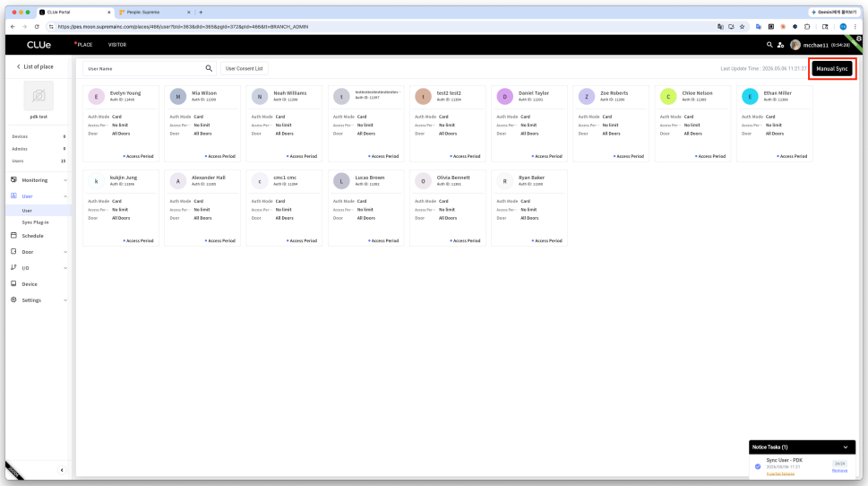This screenshot has width=868, height=486.
Task: Open Olivia Bennett user card
Action: [x=447, y=208]
